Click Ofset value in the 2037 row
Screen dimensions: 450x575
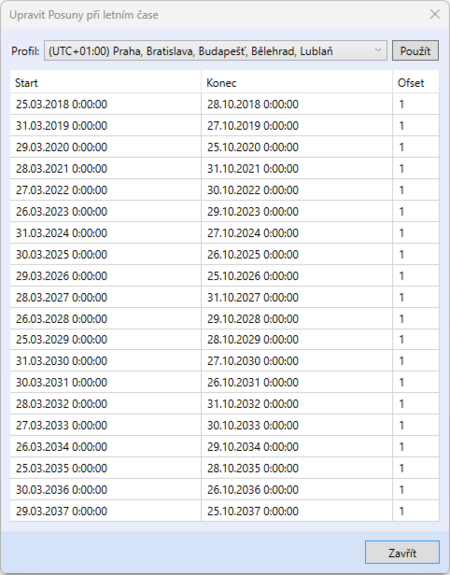(x=416, y=511)
